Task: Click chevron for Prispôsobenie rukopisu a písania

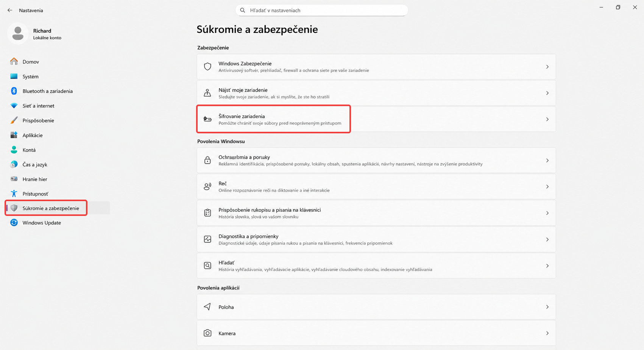Action: pos(547,213)
